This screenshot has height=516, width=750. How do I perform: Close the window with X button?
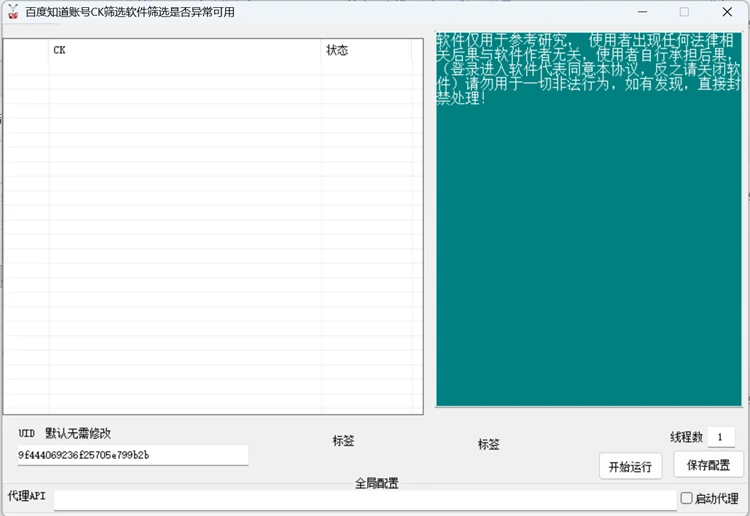pos(727,12)
